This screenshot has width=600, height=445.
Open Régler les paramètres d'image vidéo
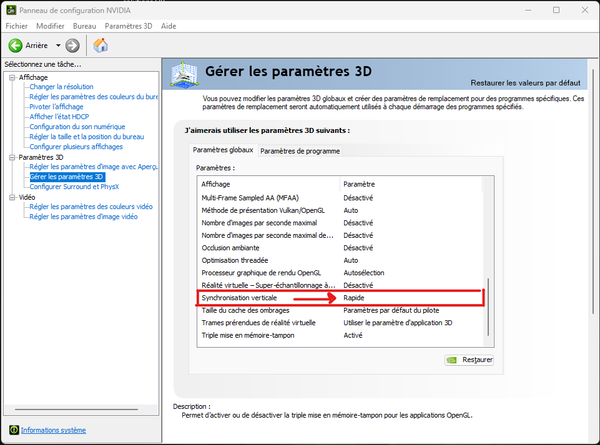click(83, 217)
